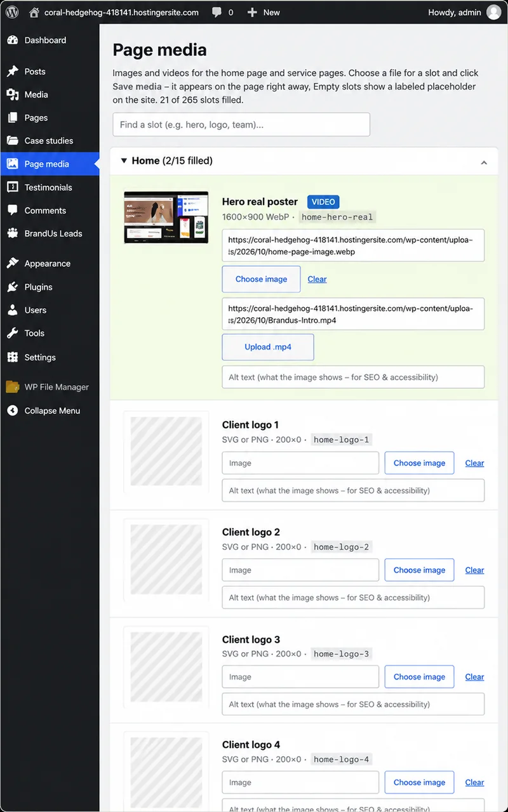
Task: Click the Users person icon
Action: point(13,310)
